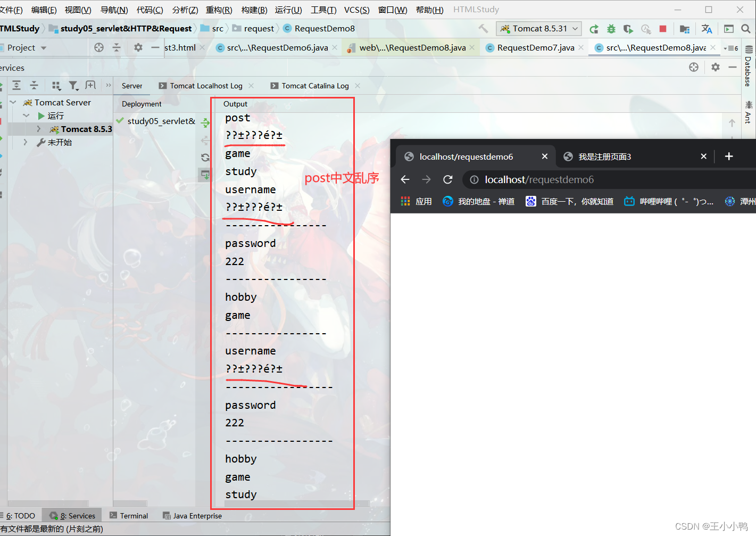Open the VCS(S) menu
756x536 pixels.
356,10
